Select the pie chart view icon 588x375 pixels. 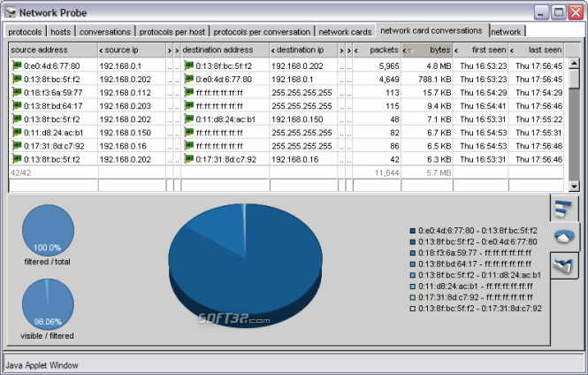pos(563,237)
